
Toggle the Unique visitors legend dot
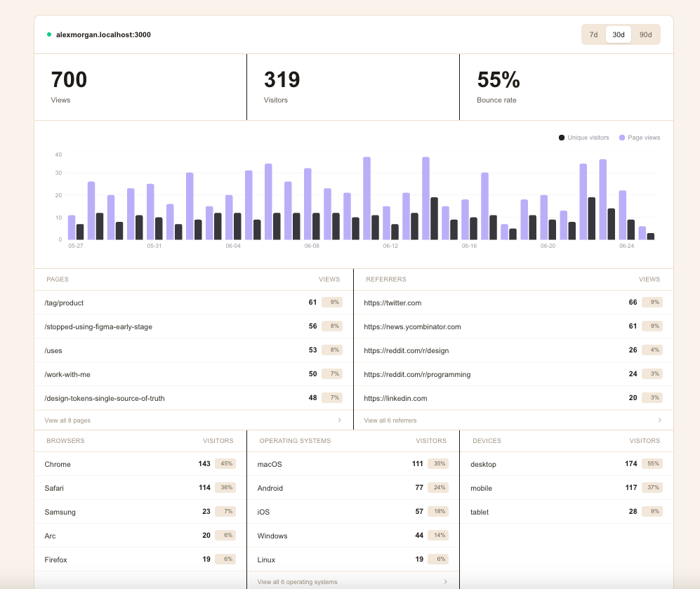pyautogui.click(x=562, y=138)
